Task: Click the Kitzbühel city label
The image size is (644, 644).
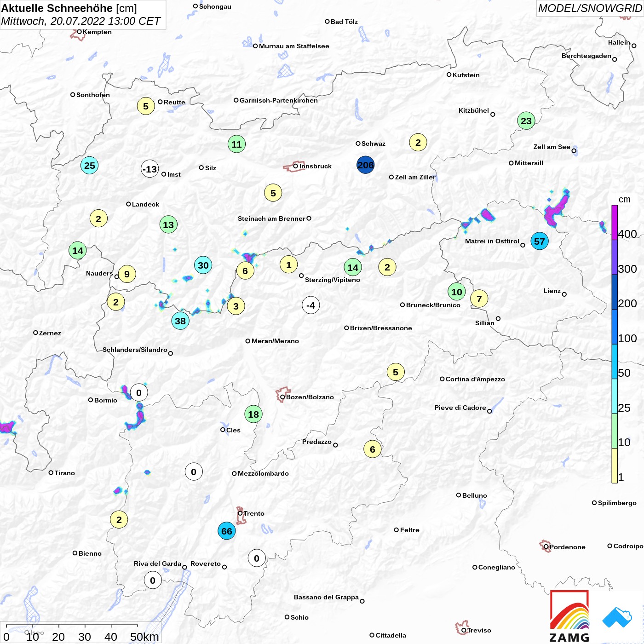Action: [x=474, y=110]
